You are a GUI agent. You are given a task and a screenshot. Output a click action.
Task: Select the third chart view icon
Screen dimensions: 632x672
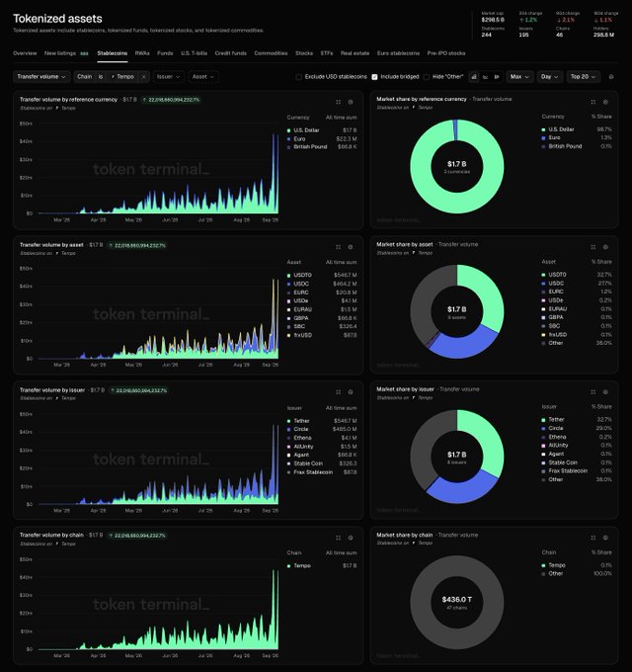497,77
